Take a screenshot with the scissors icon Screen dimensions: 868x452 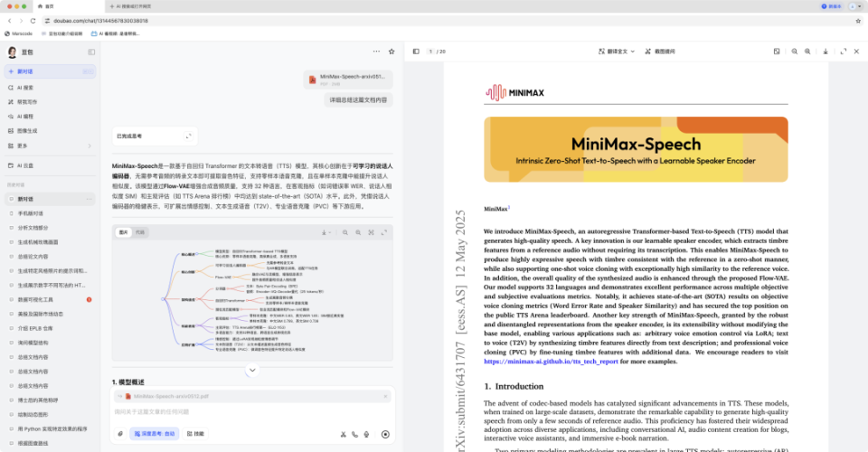tap(344, 434)
